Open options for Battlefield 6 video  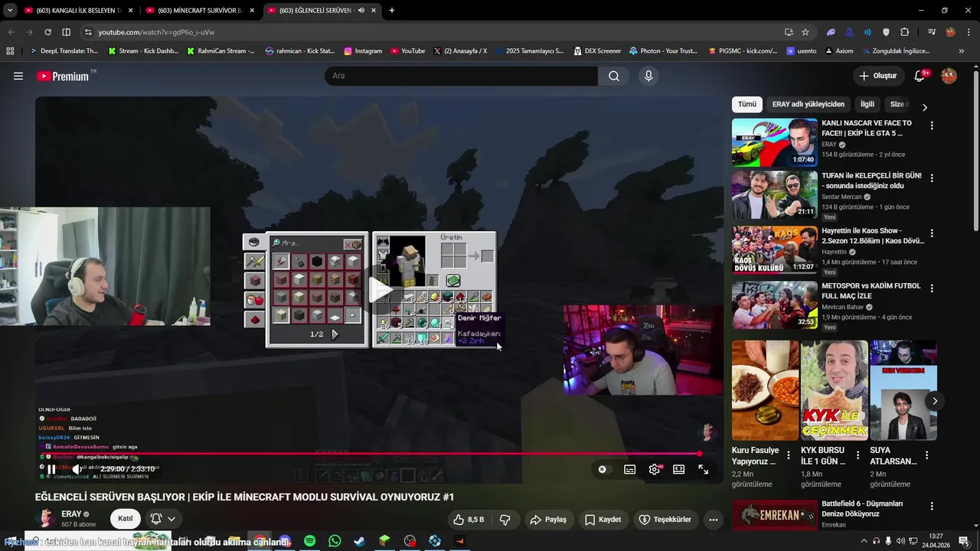932,507
